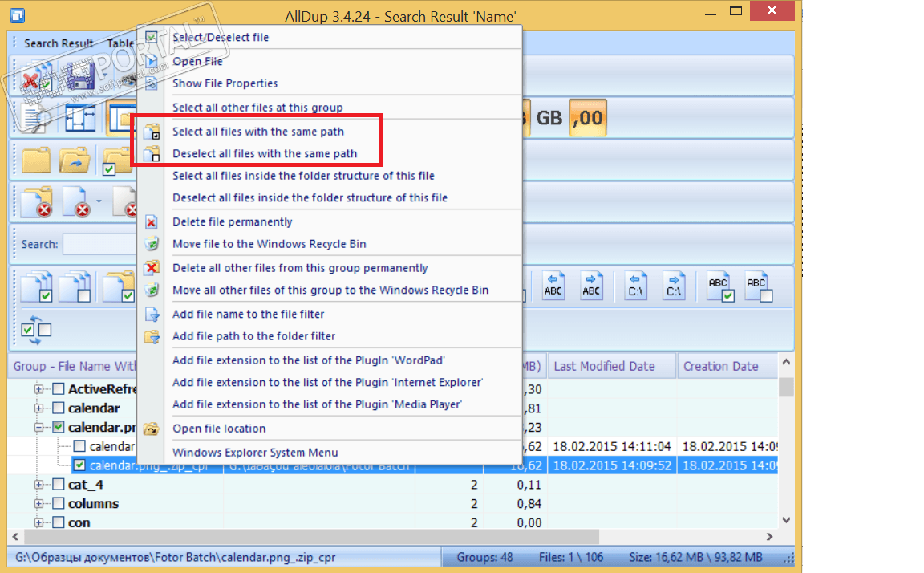Check the con group checkbox
The width and height of the screenshot is (924, 573).
coord(59,522)
